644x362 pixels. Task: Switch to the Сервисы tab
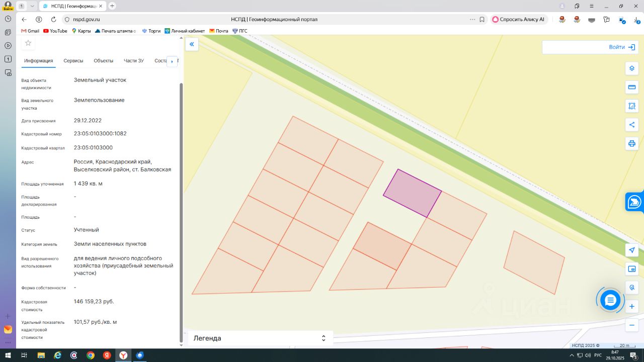[73, 61]
